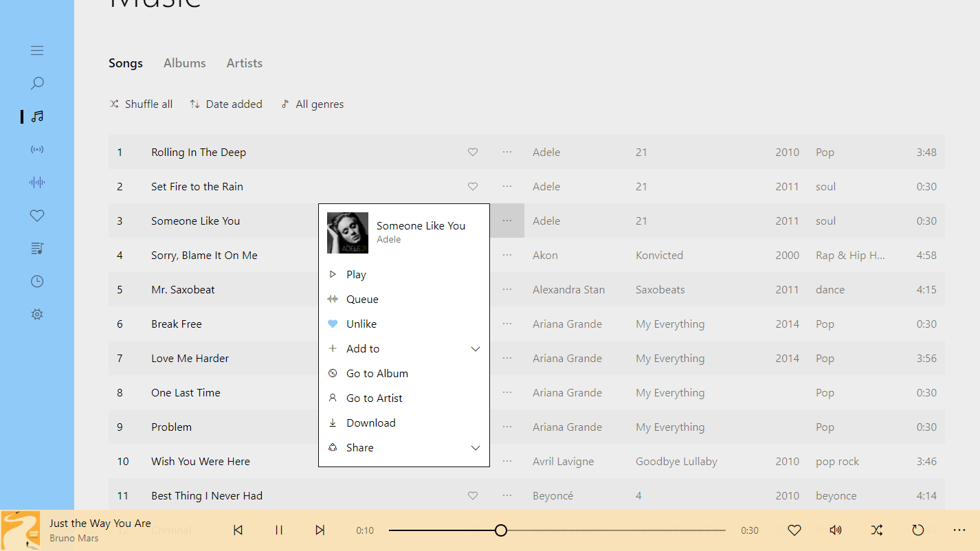Open settings gear in sidebar
Screen dimensions: 980x551
37,314
